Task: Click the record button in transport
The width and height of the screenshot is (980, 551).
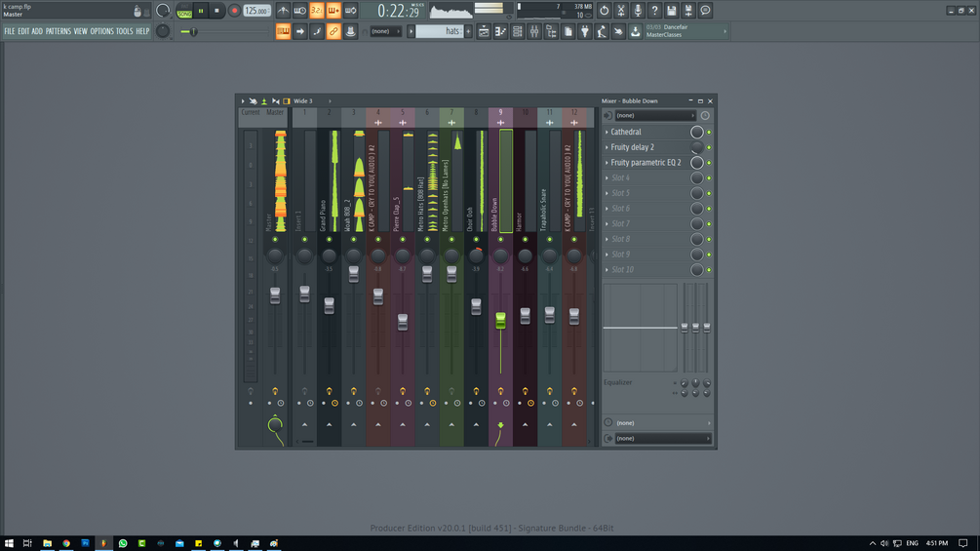Action: [234, 11]
